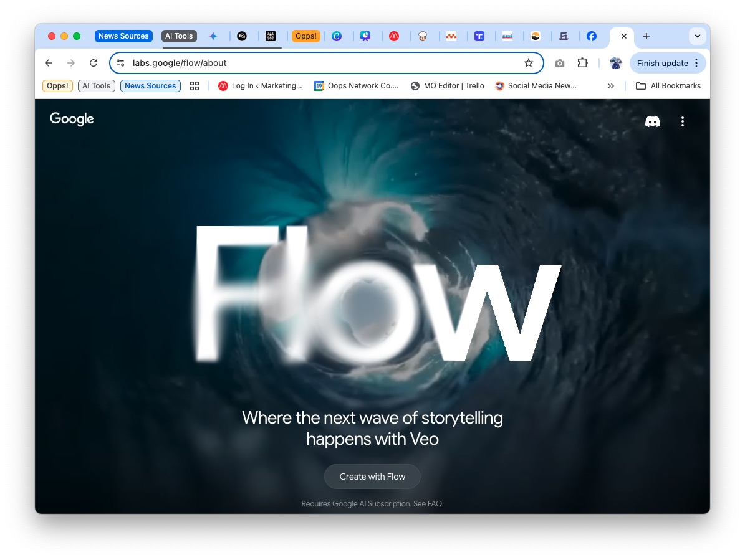Open the Opps! bookmark folder
The width and height of the screenshot is (745, 560).
(57, 86)
